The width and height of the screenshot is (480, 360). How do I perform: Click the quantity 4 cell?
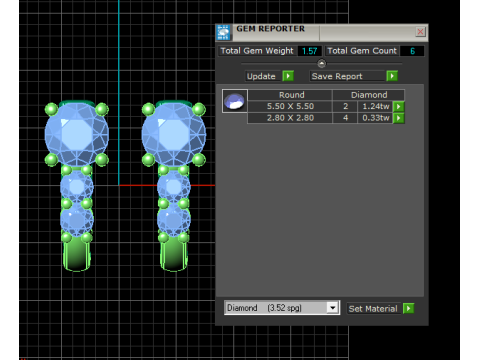pos(345,118)
